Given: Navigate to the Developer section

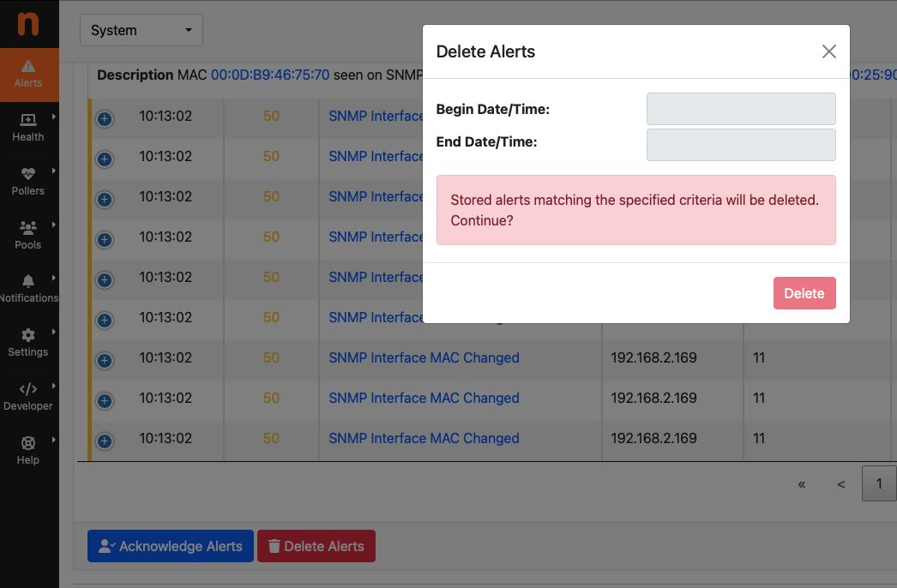Looking at the screenshot, I should coord(28,396).
